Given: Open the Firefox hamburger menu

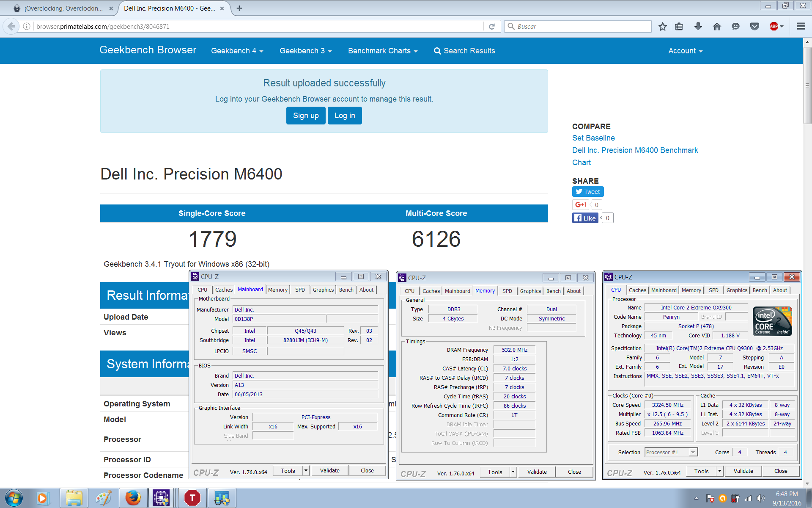Looking at the screenshot, I should (x=801, y=26).
